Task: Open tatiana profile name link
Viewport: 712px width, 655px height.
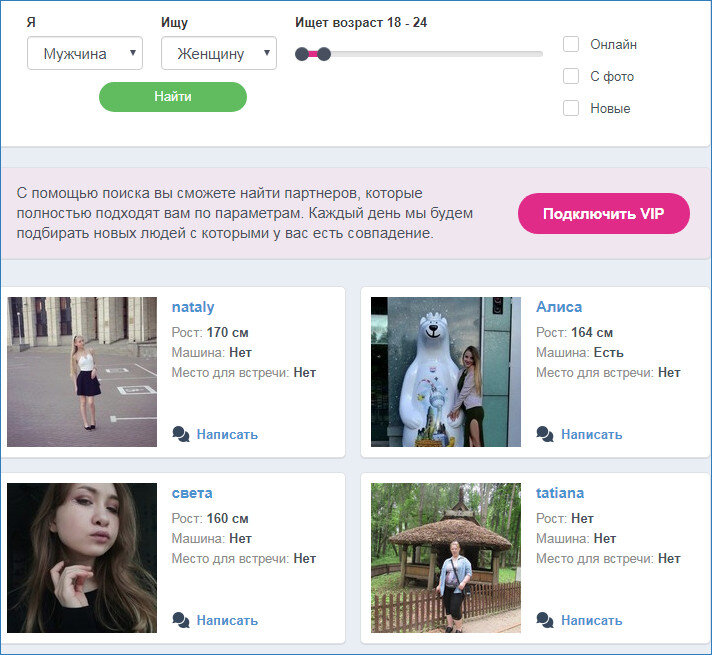Action: (560, 493)
